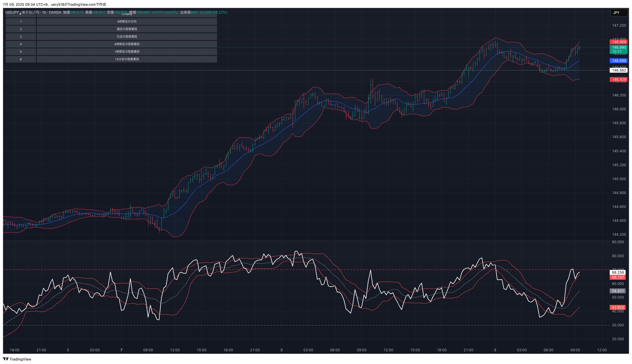This screenshot has height=364, width=632.
Task: Select table row 1 '4時間足の方向'
Action: click(x=127, y=22)
